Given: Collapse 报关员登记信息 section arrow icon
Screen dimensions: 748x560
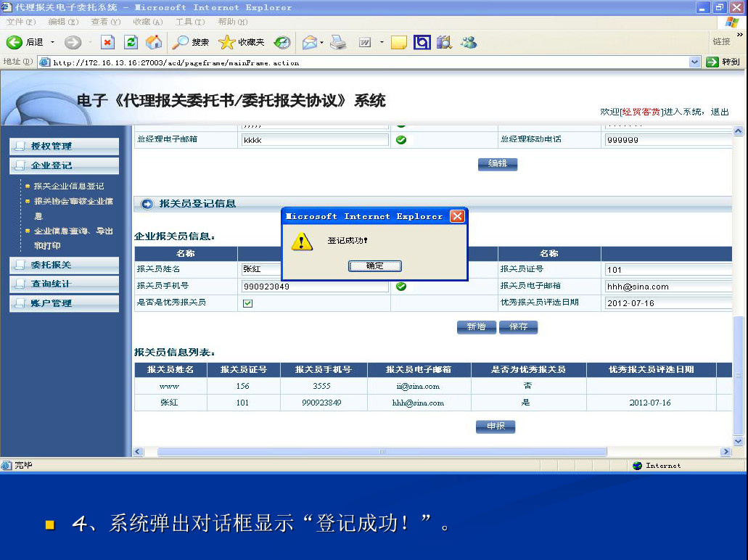Looking at the screenshot, I should click(x=147, y=204).
